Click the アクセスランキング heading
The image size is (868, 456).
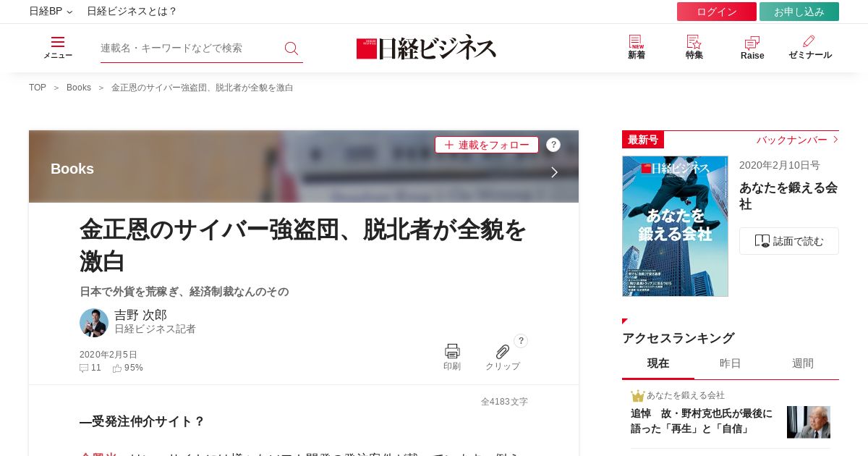tap(678, 338)
